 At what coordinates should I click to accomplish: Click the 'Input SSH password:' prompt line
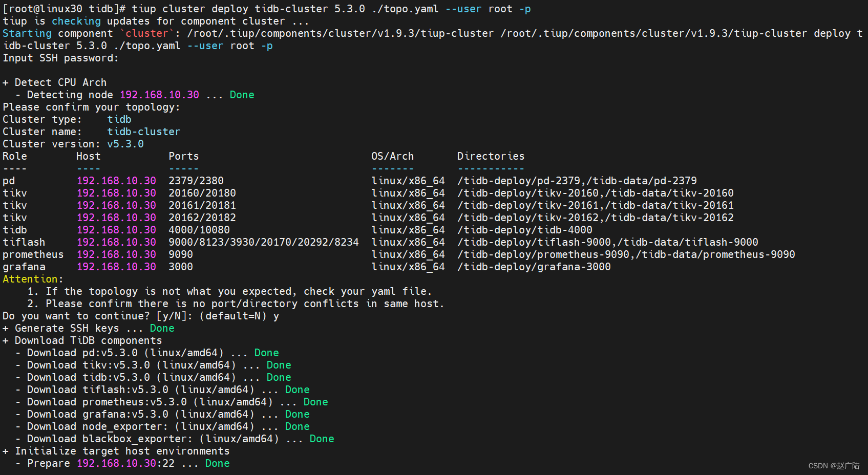pos(60,58)
